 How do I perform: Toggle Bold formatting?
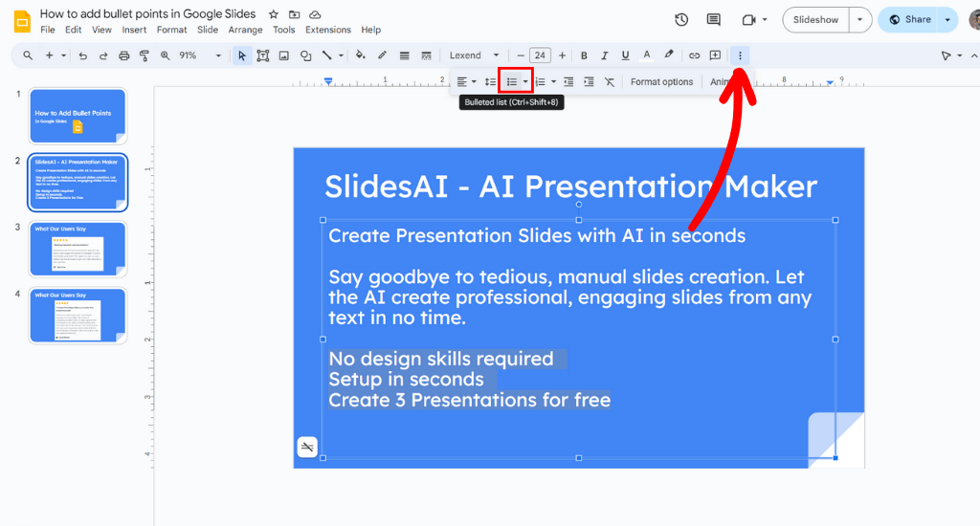(584, 55)
